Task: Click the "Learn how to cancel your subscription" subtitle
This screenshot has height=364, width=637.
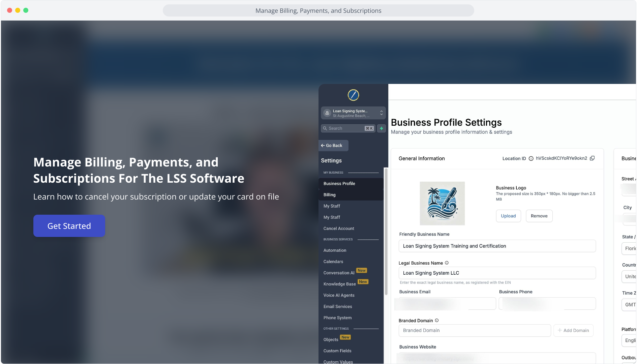Action: (156, 197)
